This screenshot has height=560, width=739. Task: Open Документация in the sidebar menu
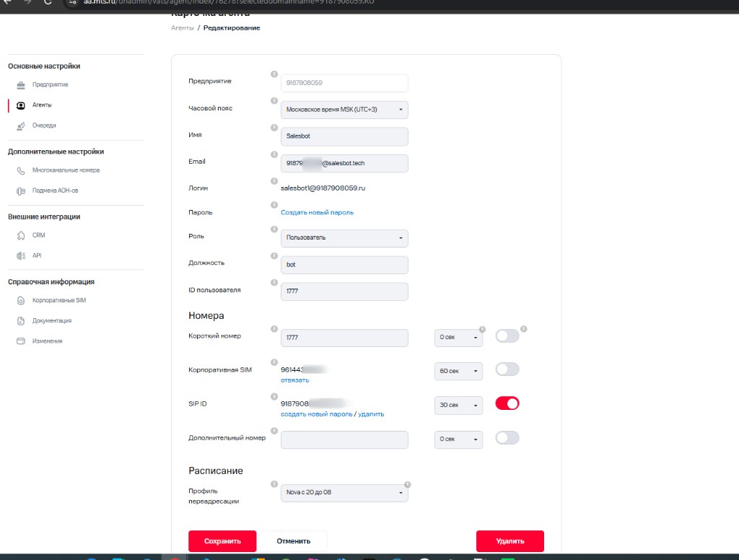[52, 320]
